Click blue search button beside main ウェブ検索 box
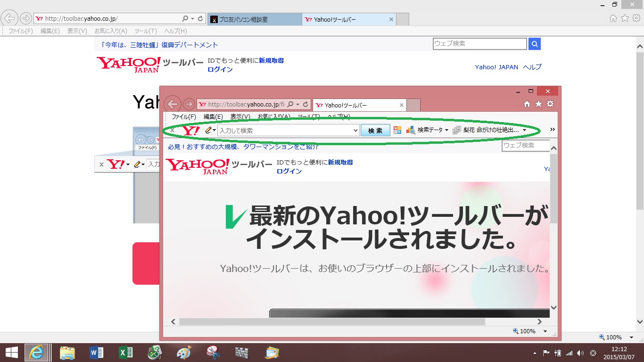Image resolution: width=644 pixels, height=362 pixels. click(x=535, y=44)
